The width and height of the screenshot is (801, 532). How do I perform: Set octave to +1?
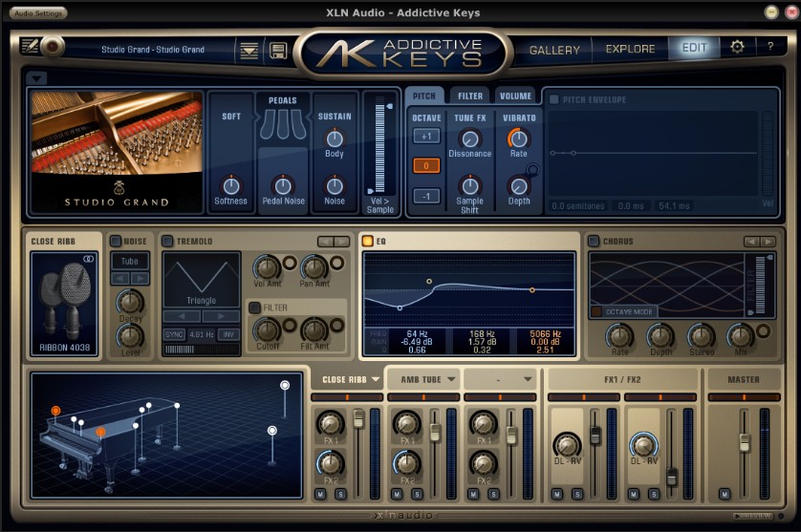coord(426,137)
